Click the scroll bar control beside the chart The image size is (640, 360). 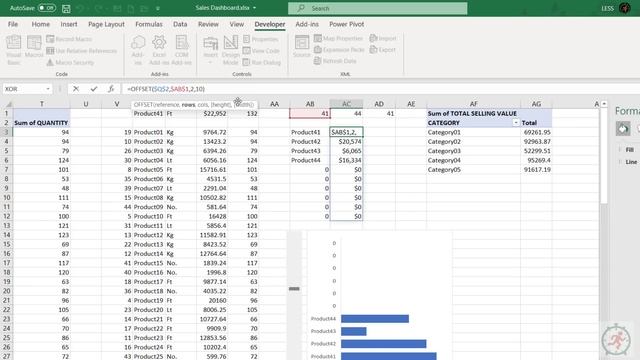click(x=294, y=288)
